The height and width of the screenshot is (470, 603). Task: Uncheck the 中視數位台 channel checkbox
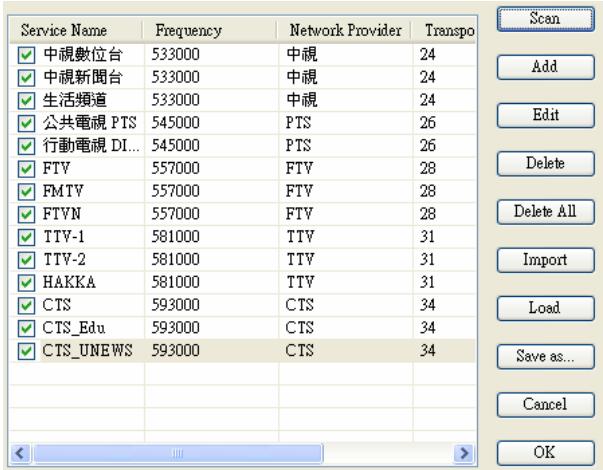(x=26, y=55)
